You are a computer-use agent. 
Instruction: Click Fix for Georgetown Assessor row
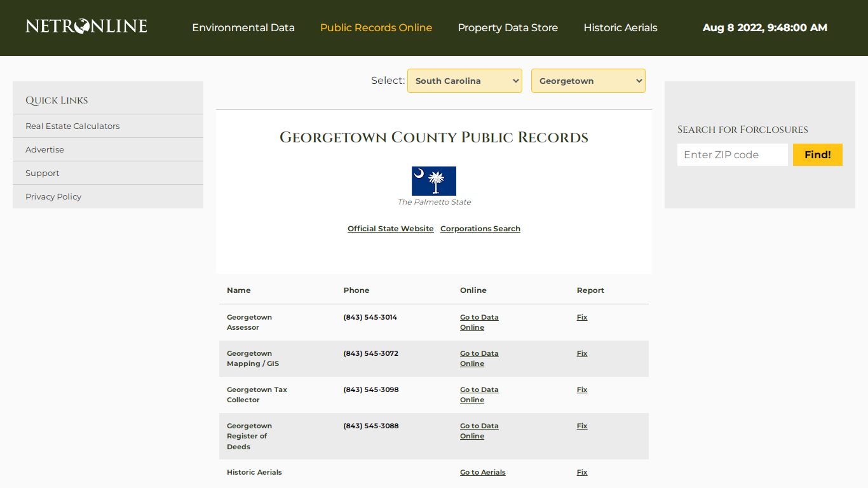(x=582, y=317)
